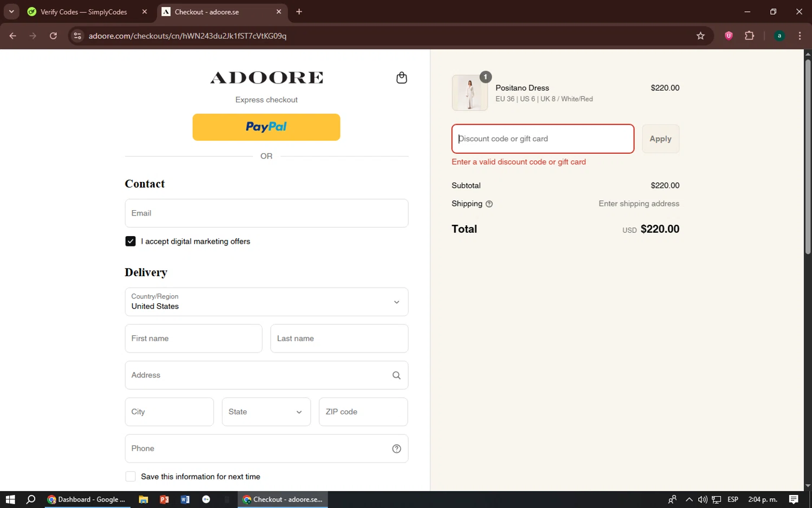Viewport: 812px width, 508px height.
Task: View site information icon in address bar
Action: pos(77,36)
